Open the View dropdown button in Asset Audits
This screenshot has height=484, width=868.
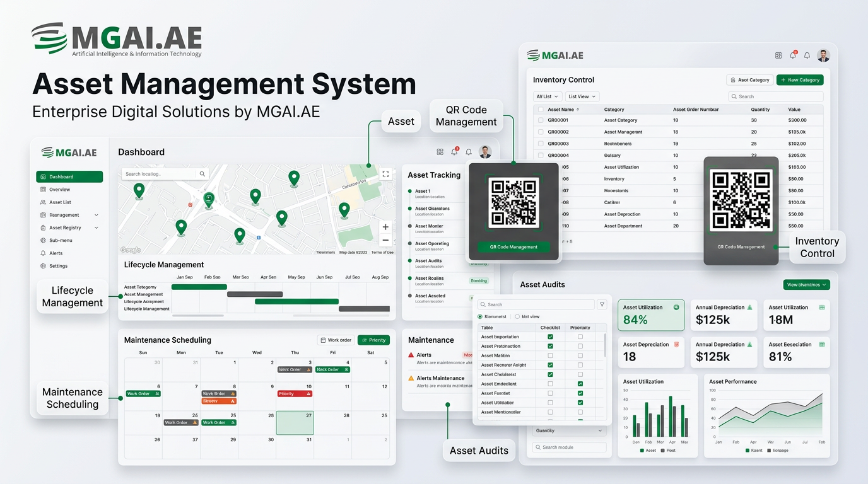coord(806,285)
